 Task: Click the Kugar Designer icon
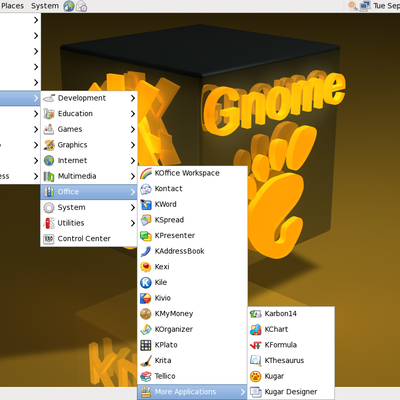[x=256, y=392]
